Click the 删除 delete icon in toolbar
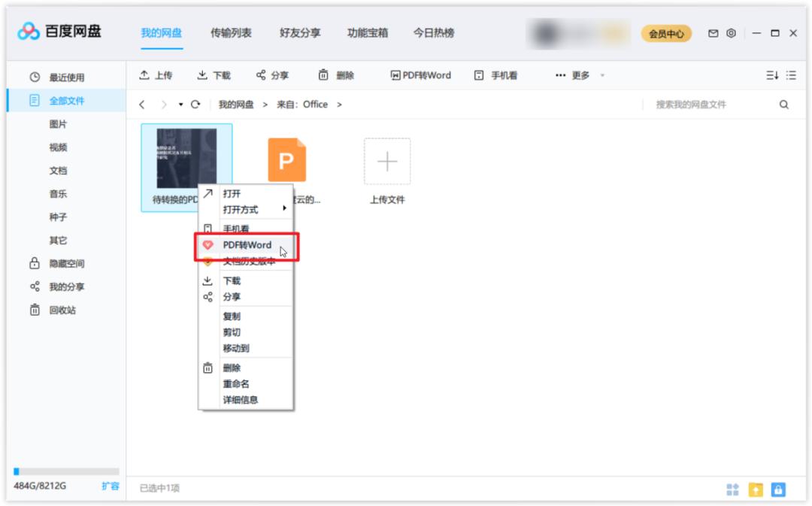 point(338,75)
